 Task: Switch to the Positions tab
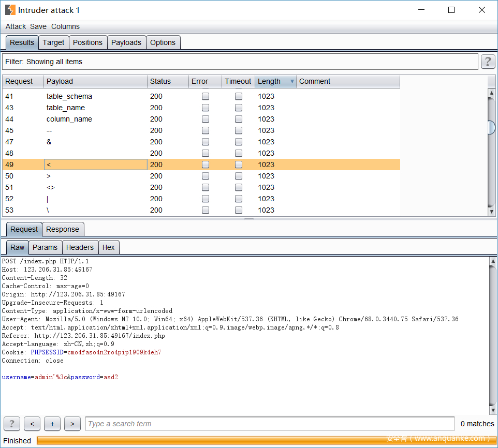pos(87,42)
